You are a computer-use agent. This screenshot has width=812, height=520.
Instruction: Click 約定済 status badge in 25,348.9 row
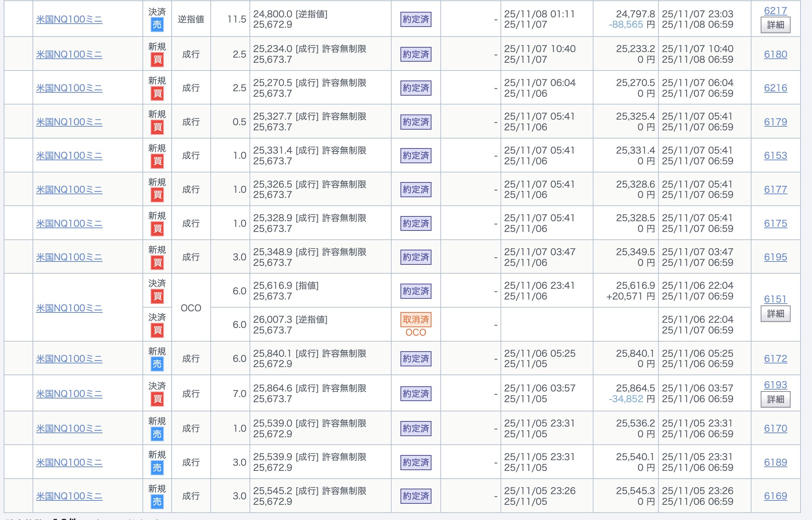click(x=416, y=257)
